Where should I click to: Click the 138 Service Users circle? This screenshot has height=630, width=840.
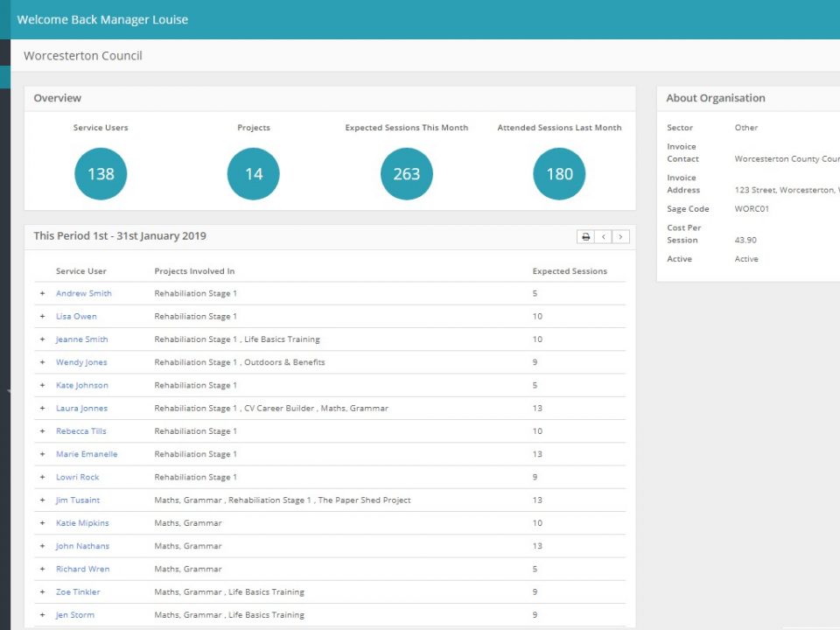click(101, 174)
